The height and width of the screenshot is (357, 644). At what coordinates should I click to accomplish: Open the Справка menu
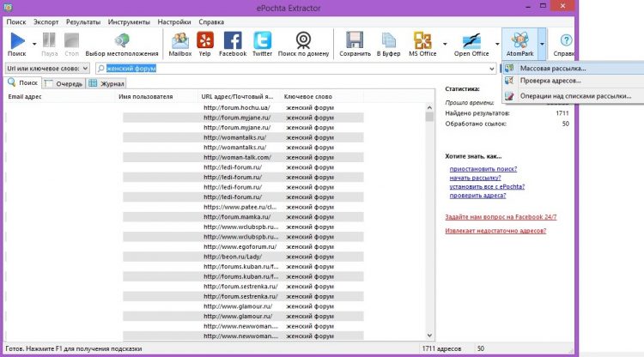point(211,21)
